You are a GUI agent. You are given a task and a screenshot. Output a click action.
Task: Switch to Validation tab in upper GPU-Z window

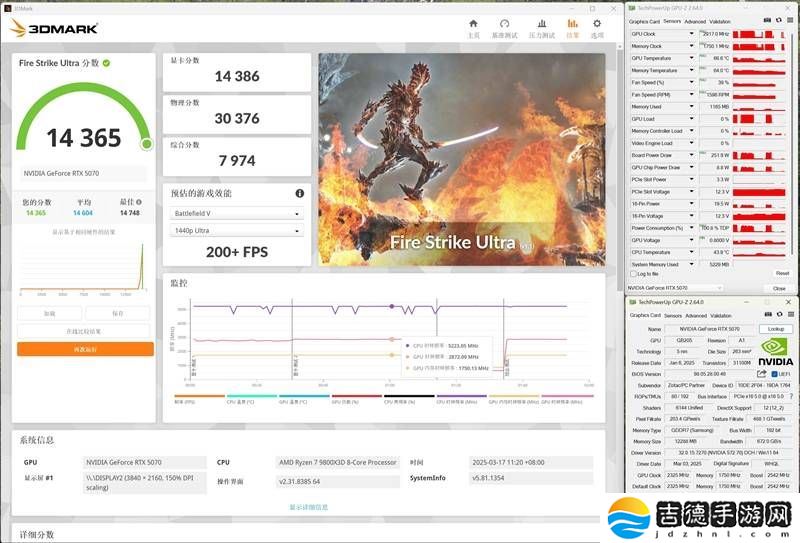coord(720,21)
